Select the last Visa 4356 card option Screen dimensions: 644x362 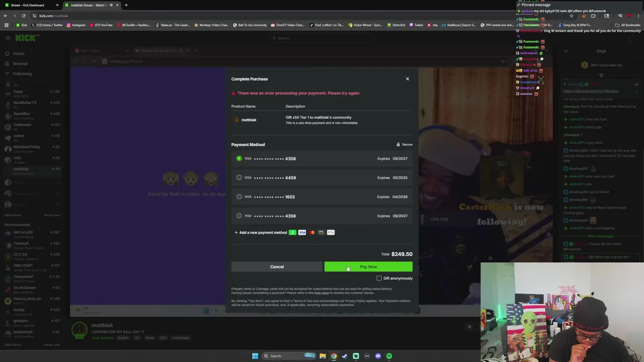click(x=321, y=216)
